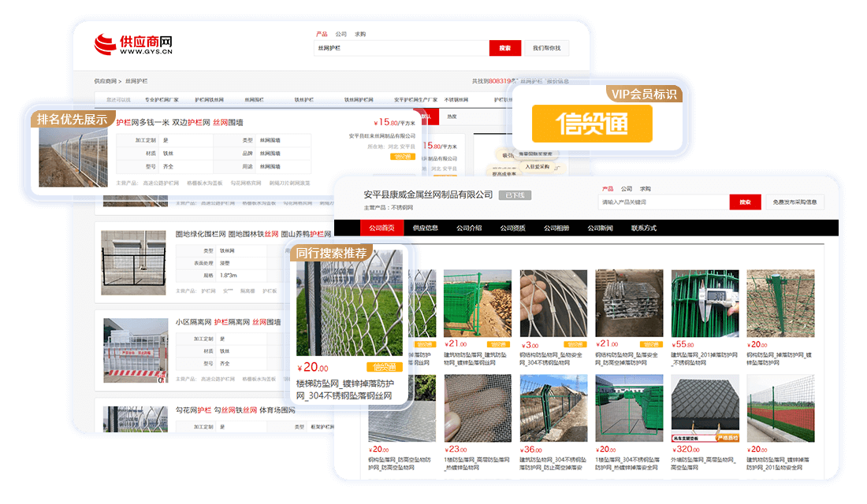Viewport: 867px width, 504px height.
Task: Open the 专业护栏网厂家 related search link
Action: click(162, 100)
